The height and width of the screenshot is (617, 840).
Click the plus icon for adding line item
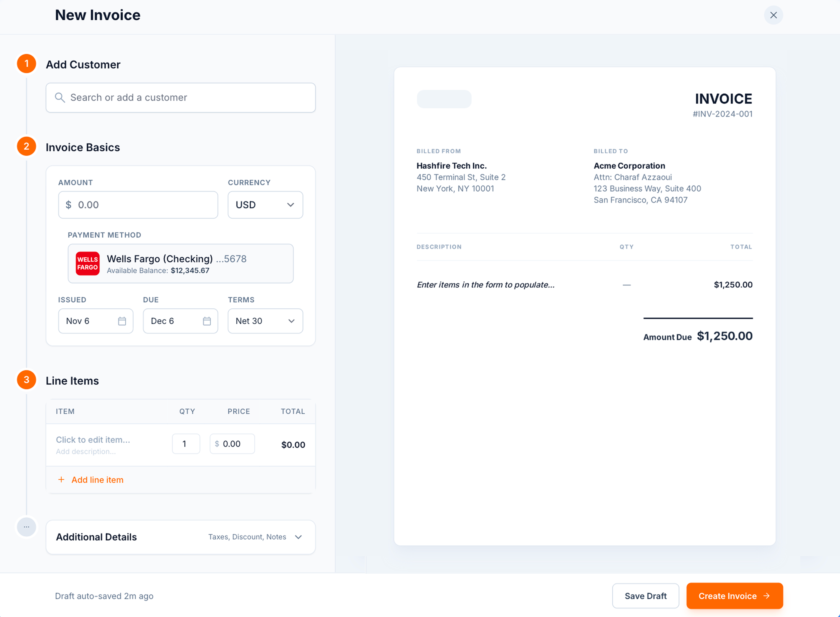pos(61,480)
